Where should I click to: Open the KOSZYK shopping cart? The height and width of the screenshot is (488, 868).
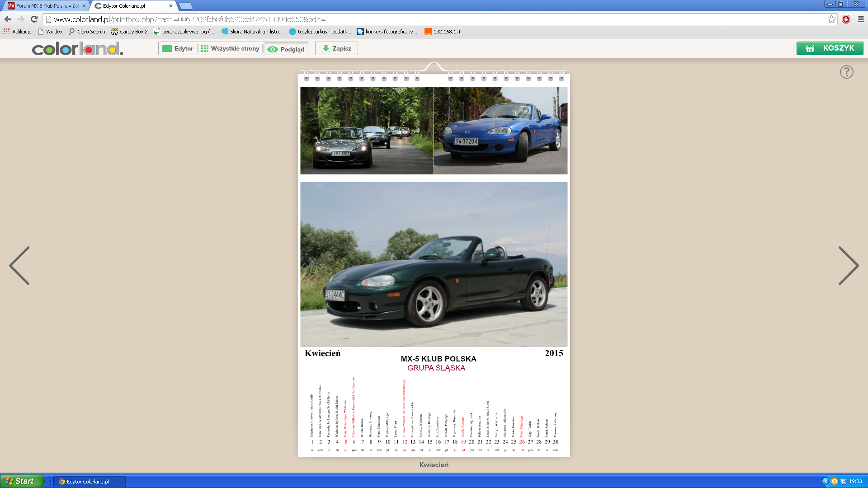point(830,48)
